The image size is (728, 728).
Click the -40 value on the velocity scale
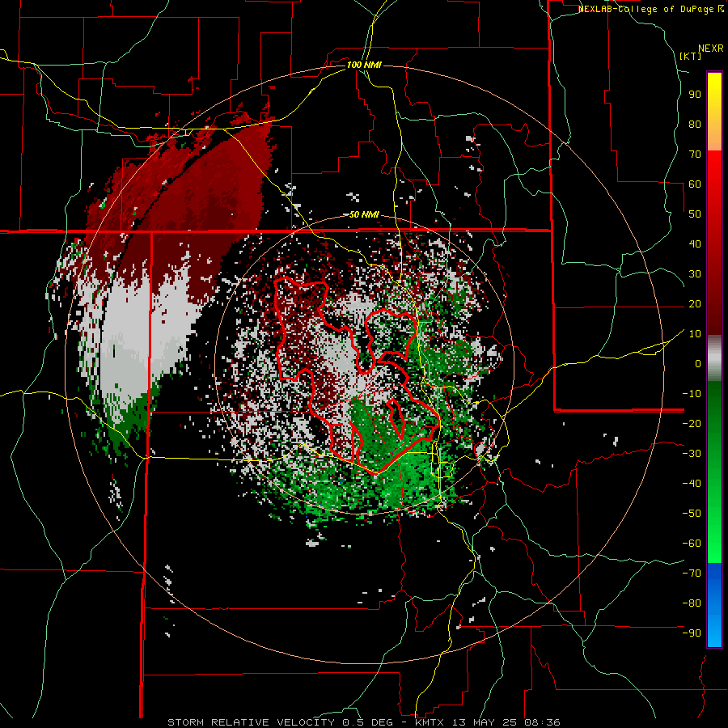click(x=692, y=484)
